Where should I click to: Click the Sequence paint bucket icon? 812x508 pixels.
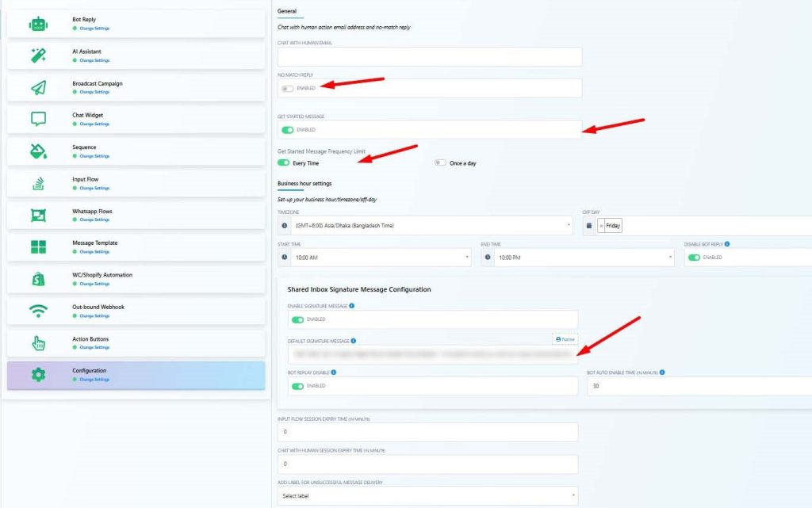click(38, 151)
